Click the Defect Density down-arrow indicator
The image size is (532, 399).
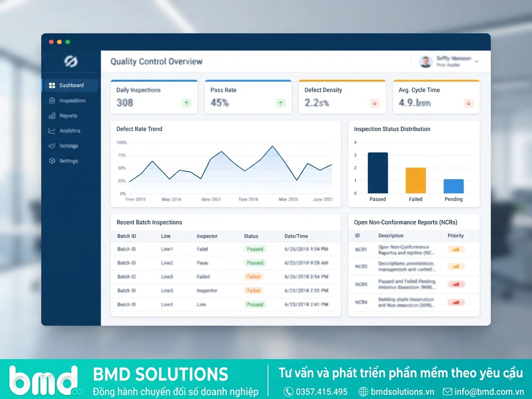point(375,103)
